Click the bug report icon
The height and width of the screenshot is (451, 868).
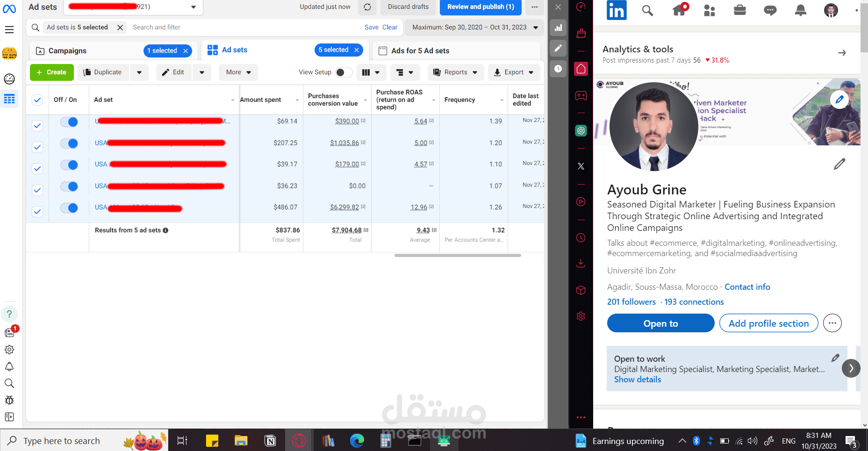9,400
